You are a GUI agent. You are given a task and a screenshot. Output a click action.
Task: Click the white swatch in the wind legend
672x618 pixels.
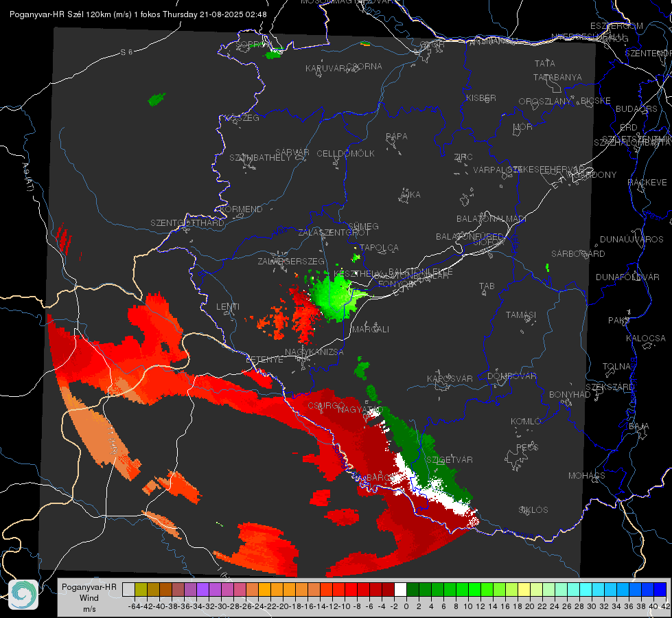tap(400, 589)
